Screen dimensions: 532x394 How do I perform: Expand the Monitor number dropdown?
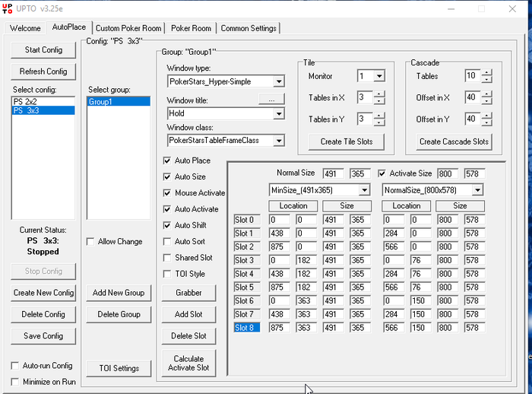pyautogui.click(x=379, y=76)
